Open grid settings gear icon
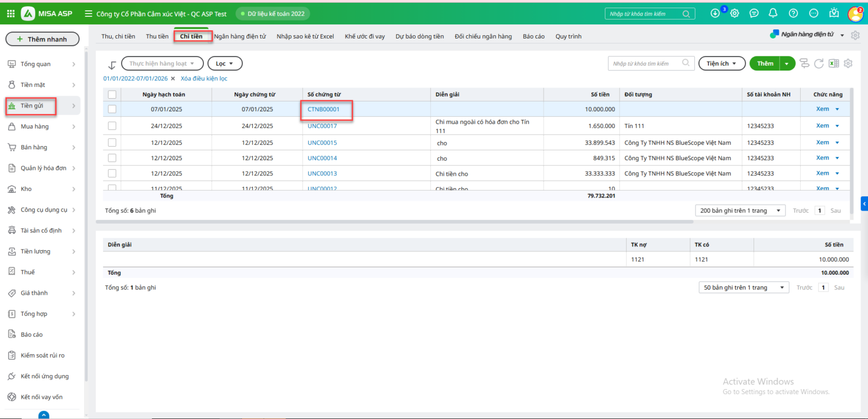868x419 pixels. (848, 64)
